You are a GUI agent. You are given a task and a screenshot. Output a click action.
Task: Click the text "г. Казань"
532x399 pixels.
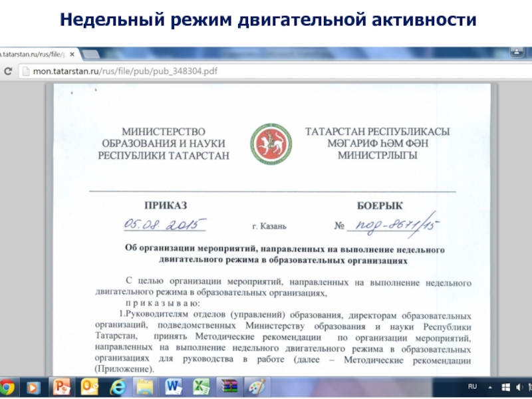point(269,226)
